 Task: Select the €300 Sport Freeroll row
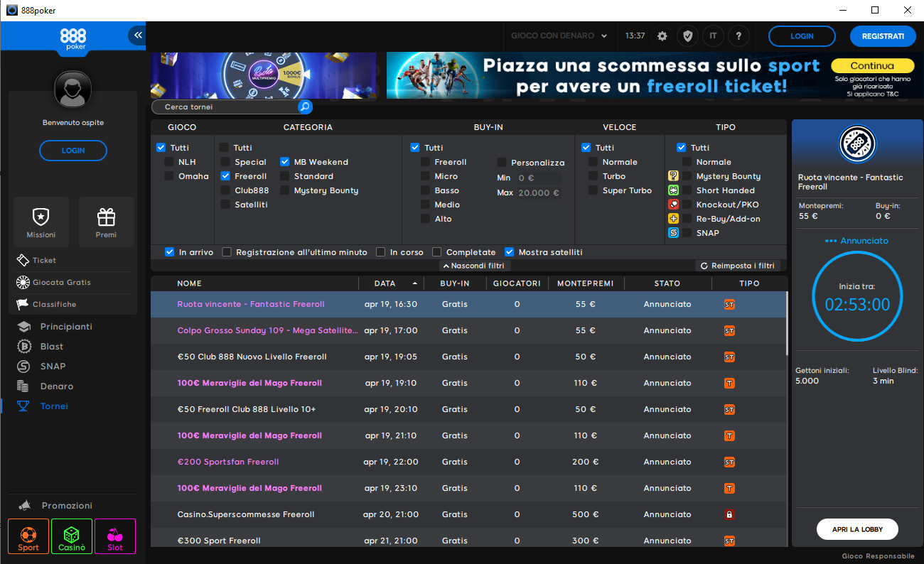(x=468, y=540)
